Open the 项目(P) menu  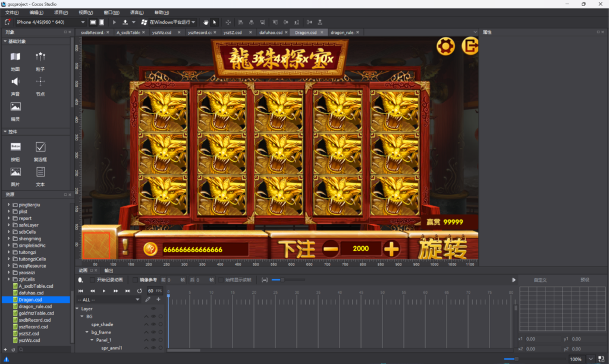[61, 12]
